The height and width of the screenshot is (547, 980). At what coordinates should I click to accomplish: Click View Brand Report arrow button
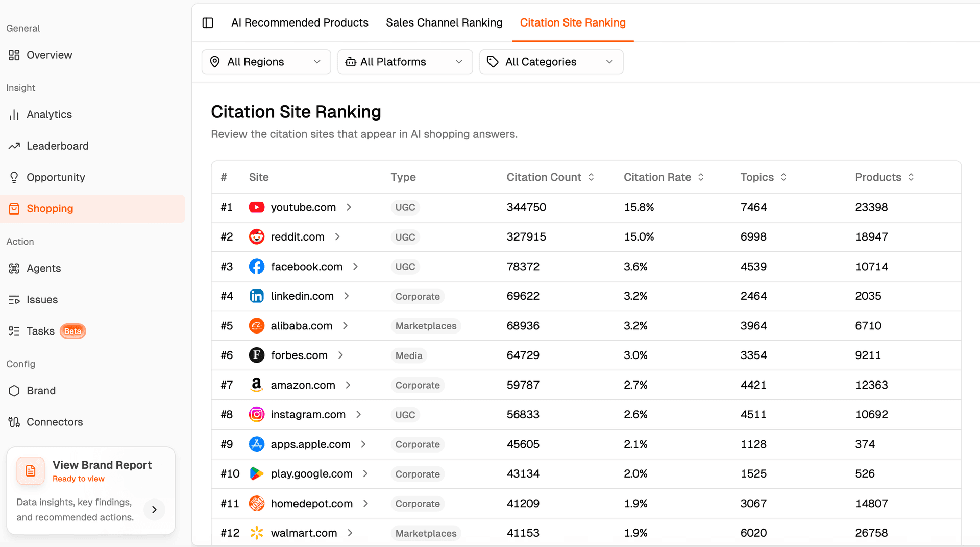click(x=154, y=510)
